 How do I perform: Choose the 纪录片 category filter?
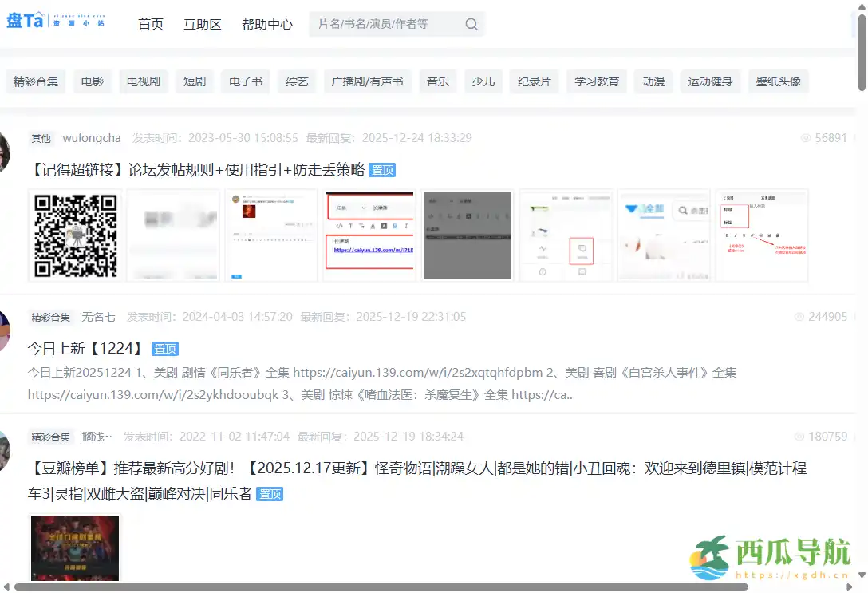[x=534, y=81]
